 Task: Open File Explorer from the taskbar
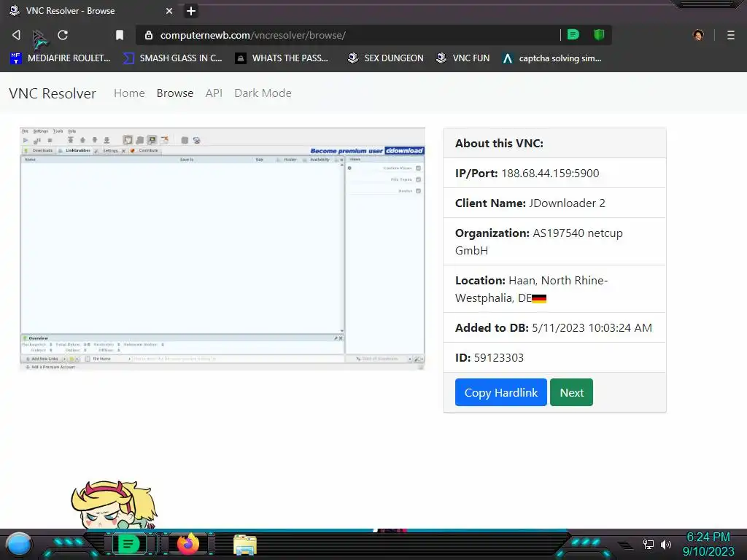(x=245, y=545)
